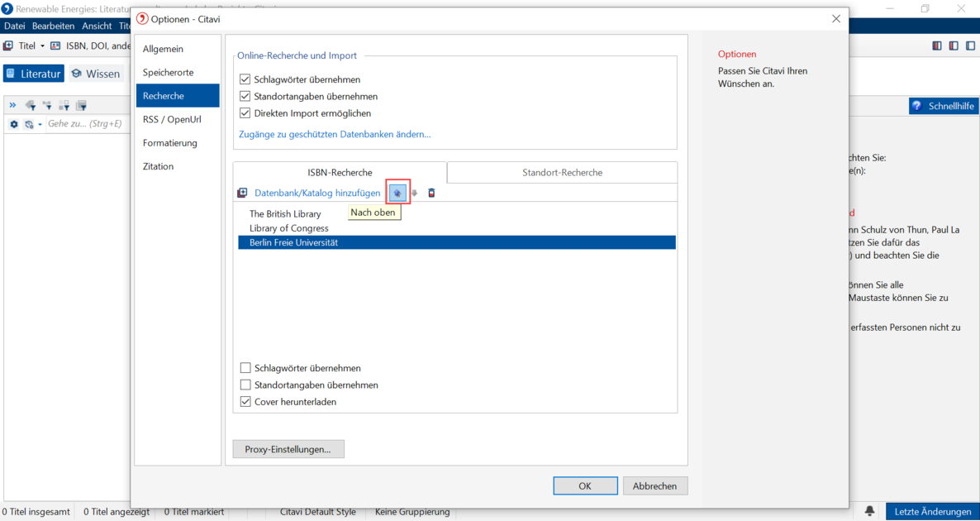Click the add-title icon beside Titel

(x=9, y=45)
